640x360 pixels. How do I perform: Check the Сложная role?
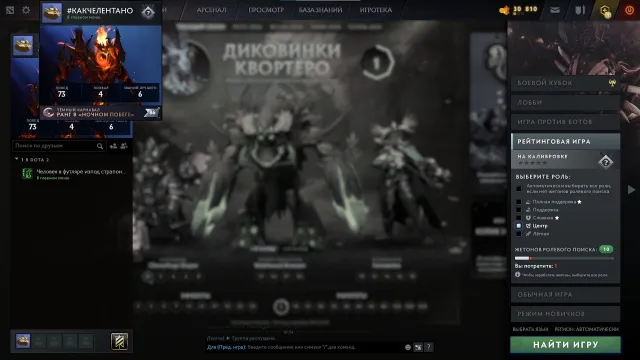click(519, 218)
